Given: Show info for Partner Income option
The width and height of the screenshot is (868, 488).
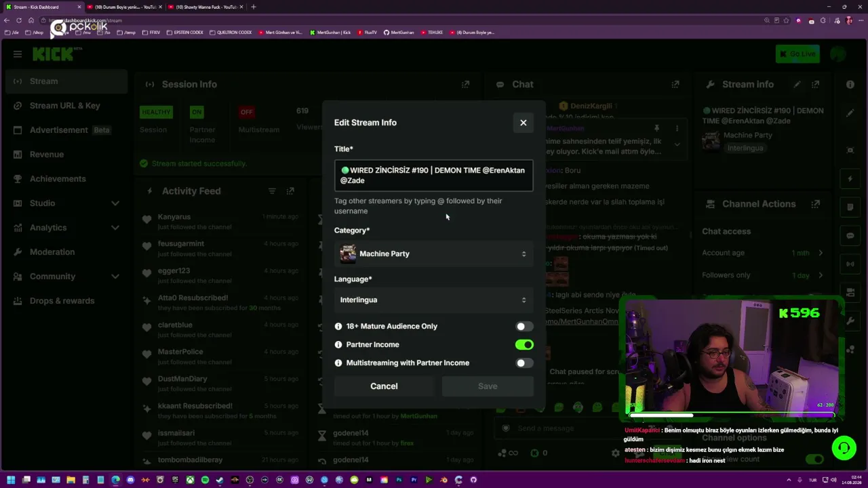Looking at the screenshot, I should [338, 345].
